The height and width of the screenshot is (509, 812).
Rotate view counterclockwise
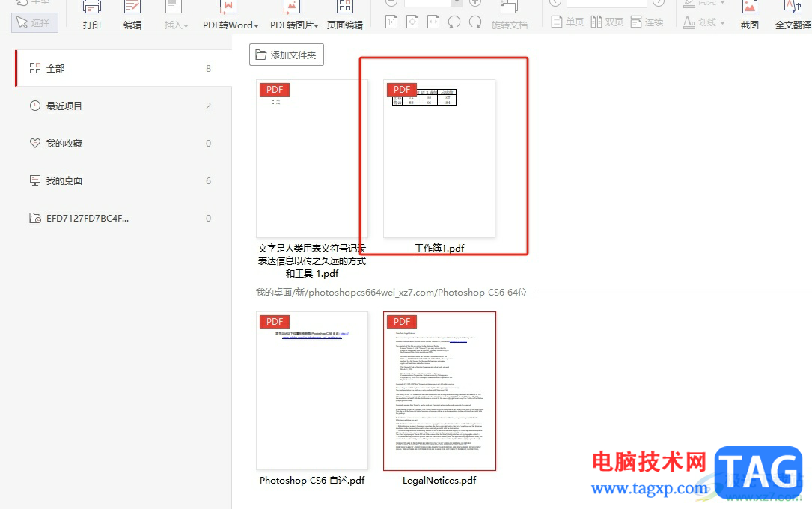(454, 22)
